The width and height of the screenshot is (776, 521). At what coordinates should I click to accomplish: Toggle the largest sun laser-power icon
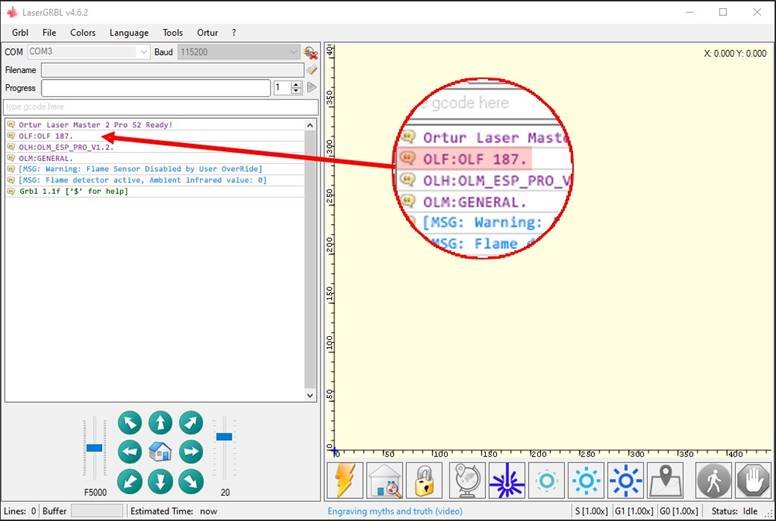click(625, 481)
